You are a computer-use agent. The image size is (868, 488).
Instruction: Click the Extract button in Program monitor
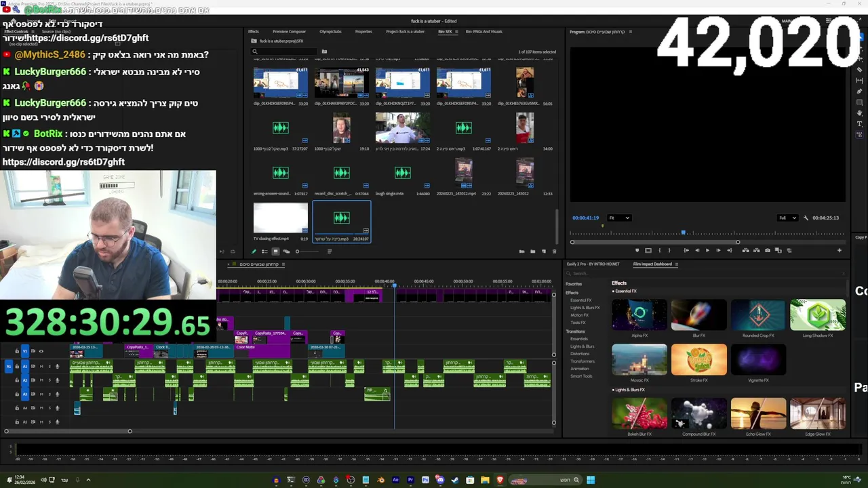pos(756,250)
